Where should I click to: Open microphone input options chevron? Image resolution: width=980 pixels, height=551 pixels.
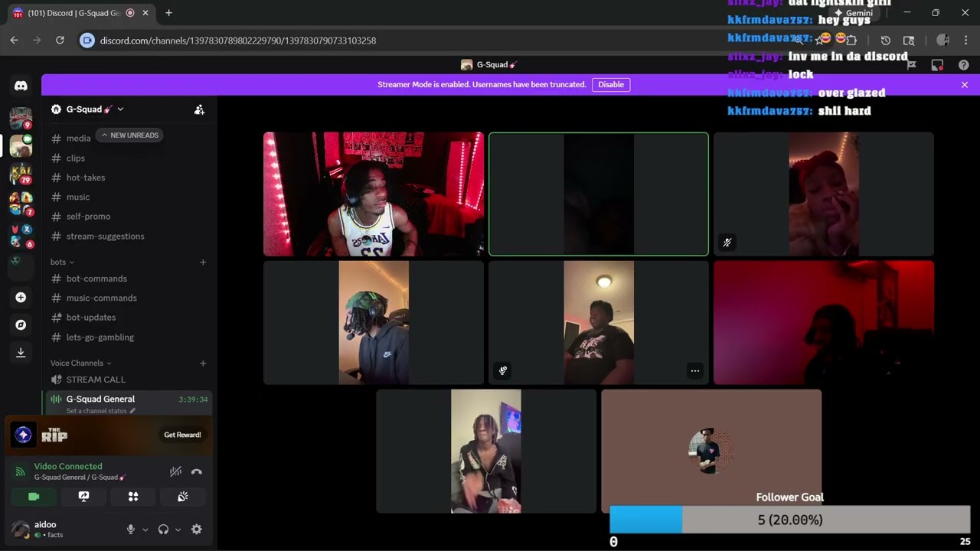pyautogui.click(x=145, y=530)
